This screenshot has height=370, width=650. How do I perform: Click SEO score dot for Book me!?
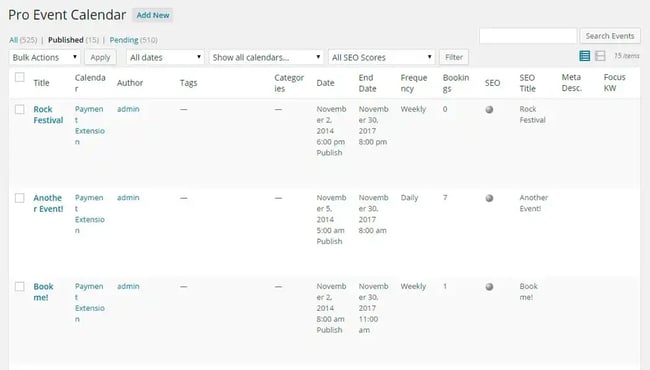[489, 287]
